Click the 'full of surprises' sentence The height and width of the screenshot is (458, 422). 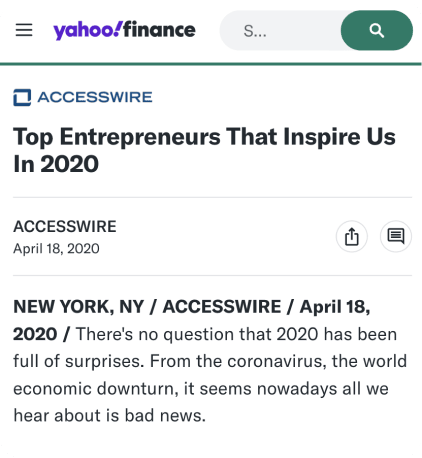point(79,361)
